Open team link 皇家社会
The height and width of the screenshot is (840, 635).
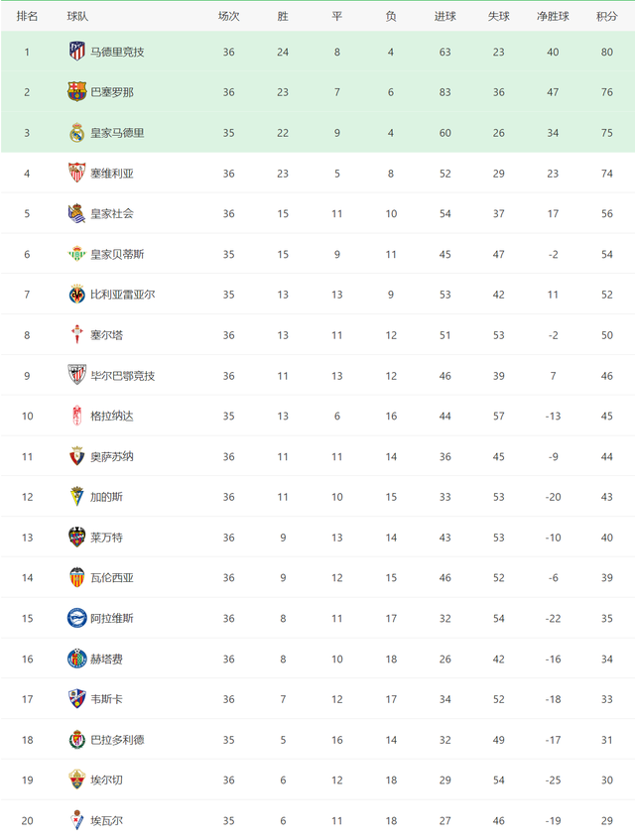pos(112,214)
